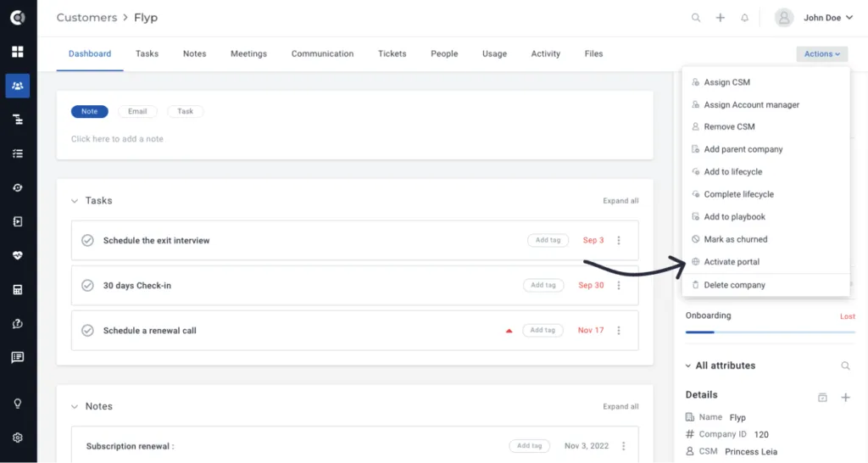The width and height of the screenshot is (868, 463).
Task: Choose Add to lifecycle
Action: point(766,171)
